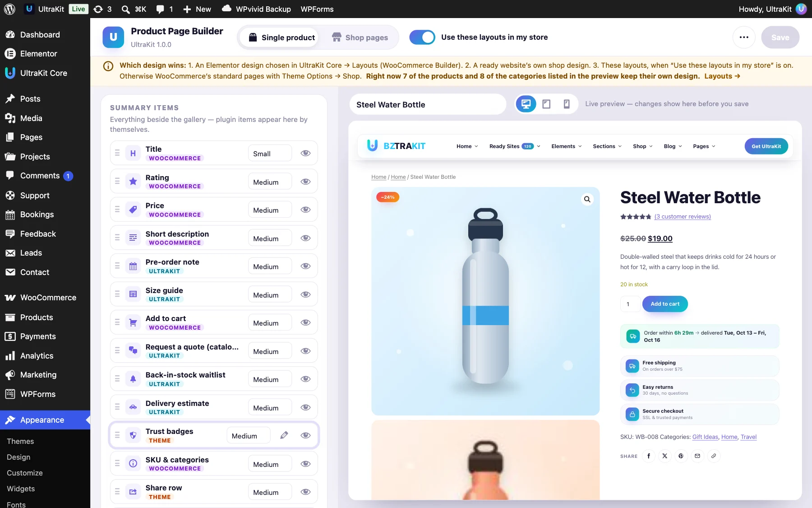Click the drag handle of Size guide row
812x508 pixels.
coord(117,294)
